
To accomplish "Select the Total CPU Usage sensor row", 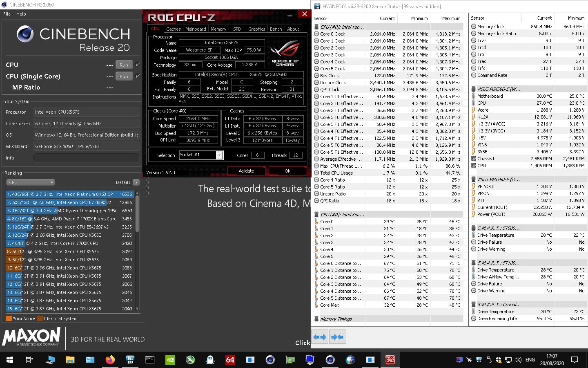I will pos(388,173).
